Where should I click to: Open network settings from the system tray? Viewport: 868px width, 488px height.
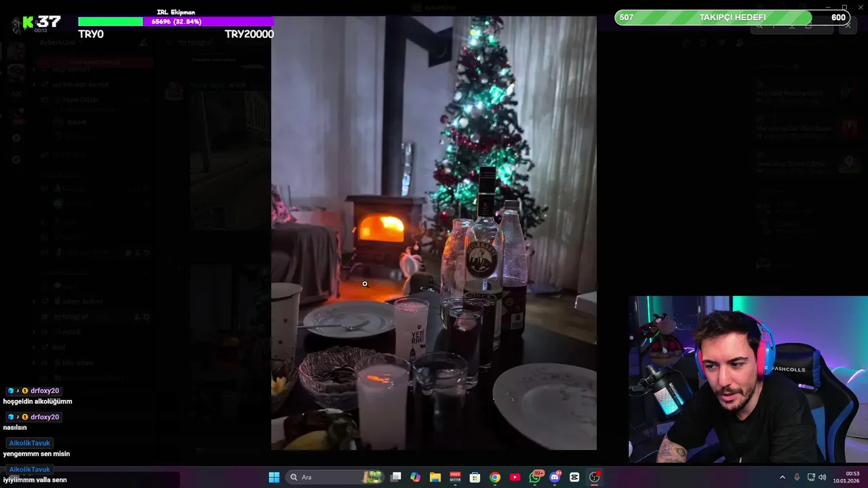[x=811, y=477]
